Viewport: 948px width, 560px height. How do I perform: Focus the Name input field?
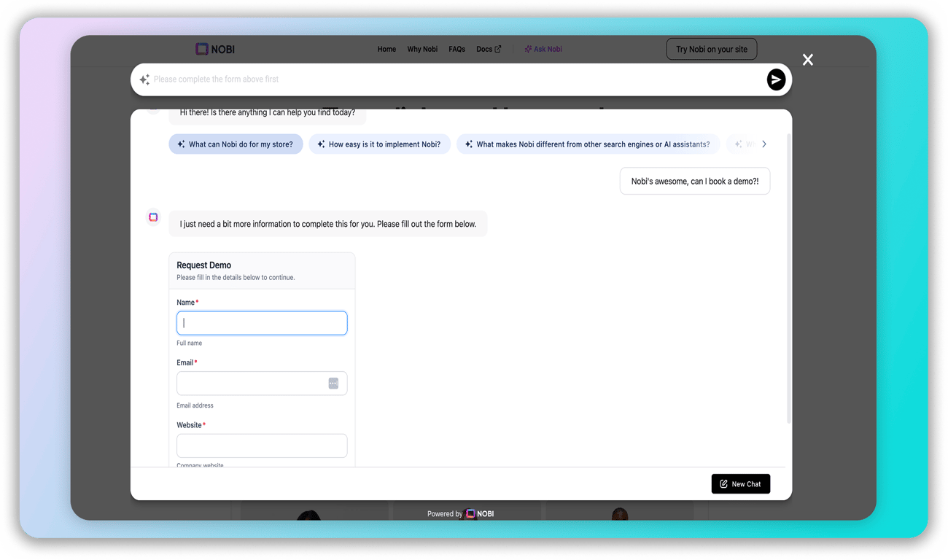tap(262, 323)
